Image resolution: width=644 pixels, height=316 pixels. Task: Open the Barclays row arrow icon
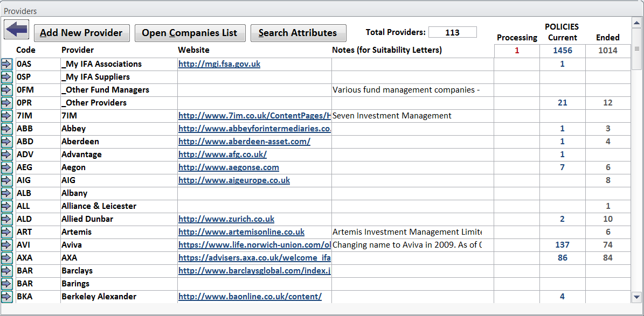point(8,271)
